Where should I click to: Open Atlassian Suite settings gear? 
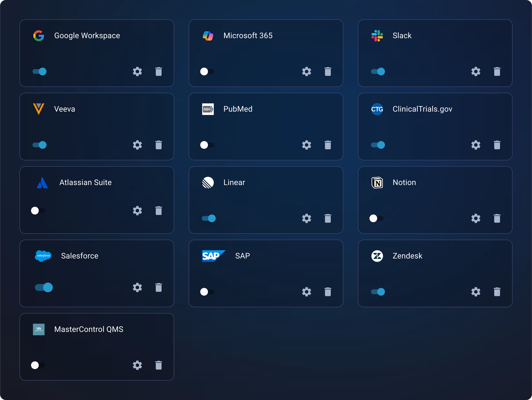click(137, 211)
